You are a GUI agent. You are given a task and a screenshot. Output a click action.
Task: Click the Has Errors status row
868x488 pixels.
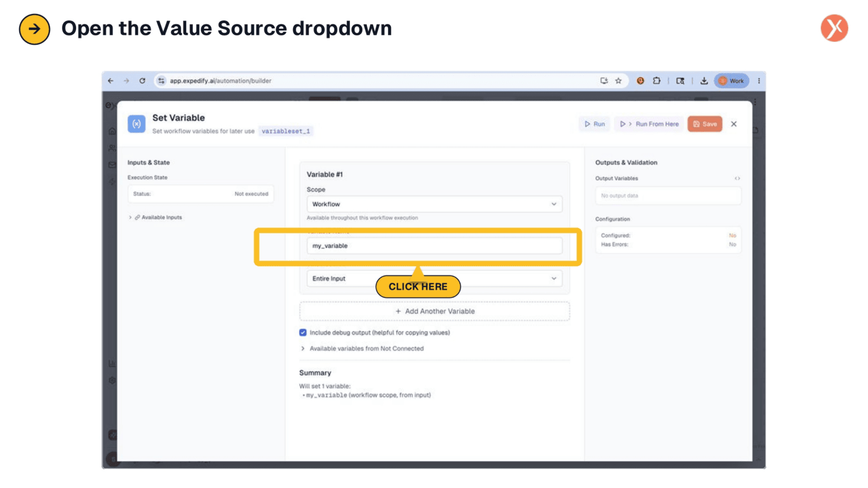668,245
